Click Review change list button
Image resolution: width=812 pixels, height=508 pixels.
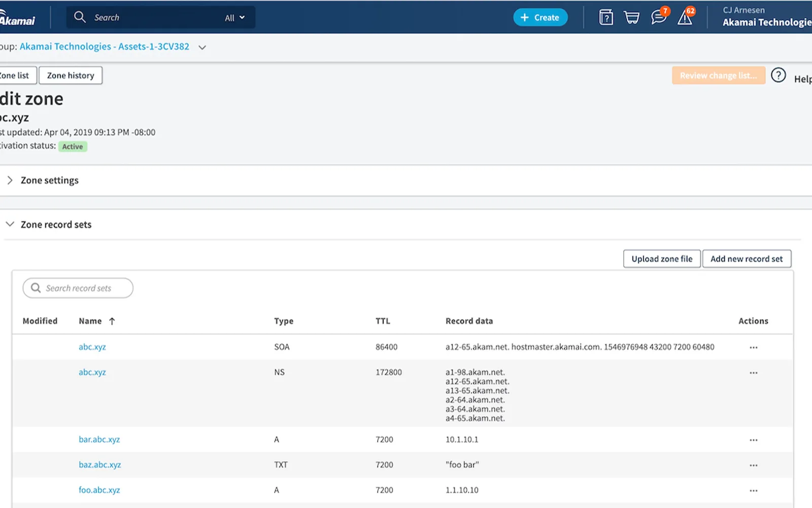pos(719,75)
